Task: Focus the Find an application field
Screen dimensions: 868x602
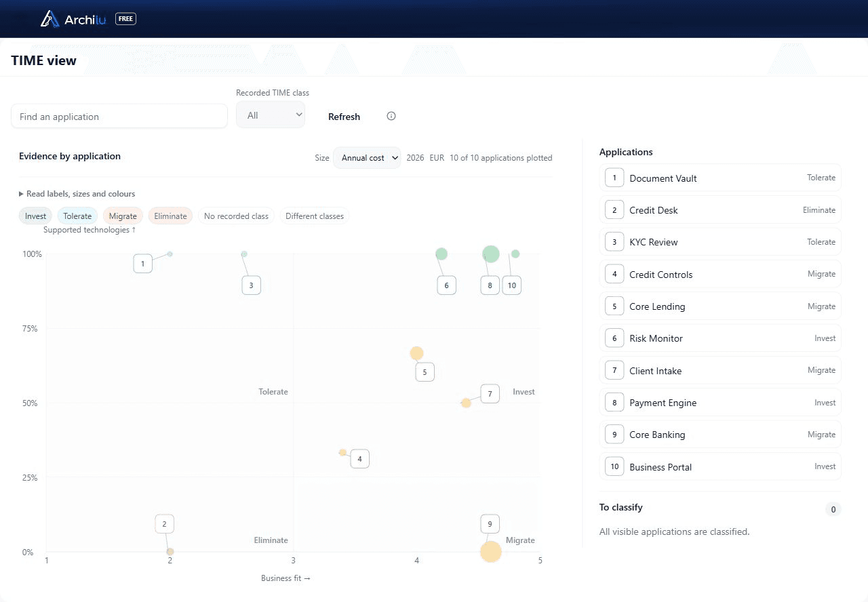Action: pos(119,116)
